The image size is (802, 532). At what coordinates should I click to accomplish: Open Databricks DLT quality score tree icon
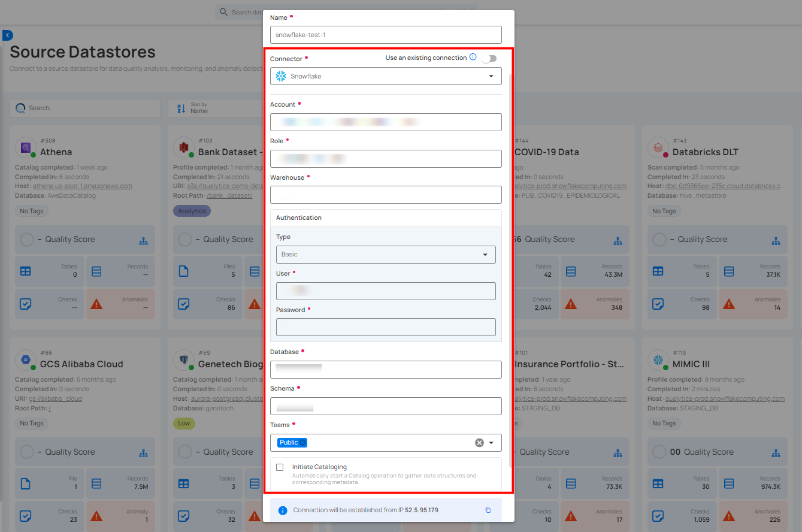coord(776,240)
